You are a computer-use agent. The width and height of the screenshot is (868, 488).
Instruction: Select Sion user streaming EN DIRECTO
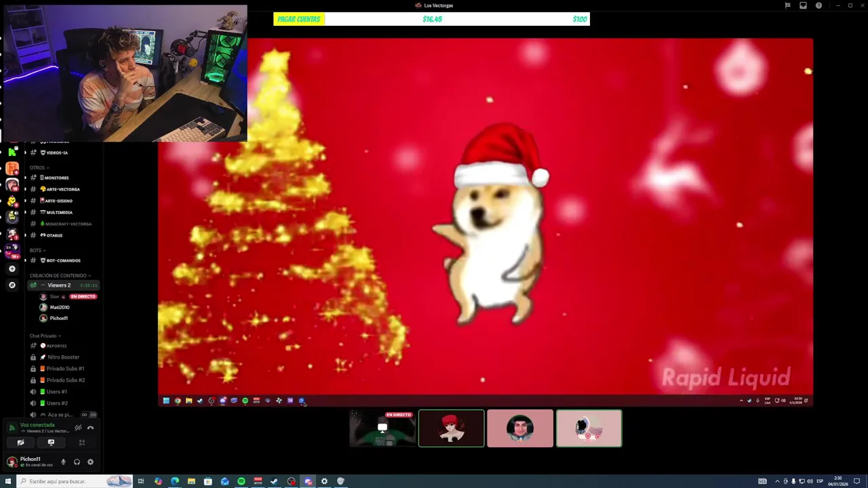coord(68,296)
